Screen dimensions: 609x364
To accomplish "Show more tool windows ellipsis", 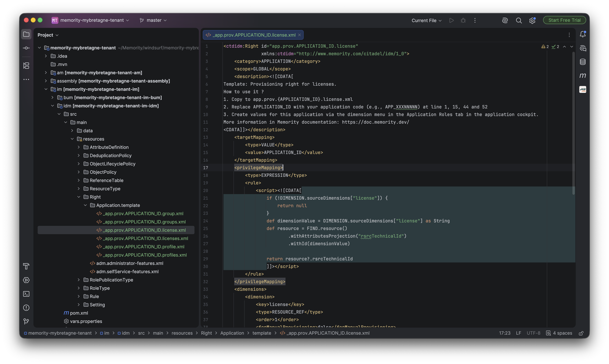I will click(x=26, y=79).
